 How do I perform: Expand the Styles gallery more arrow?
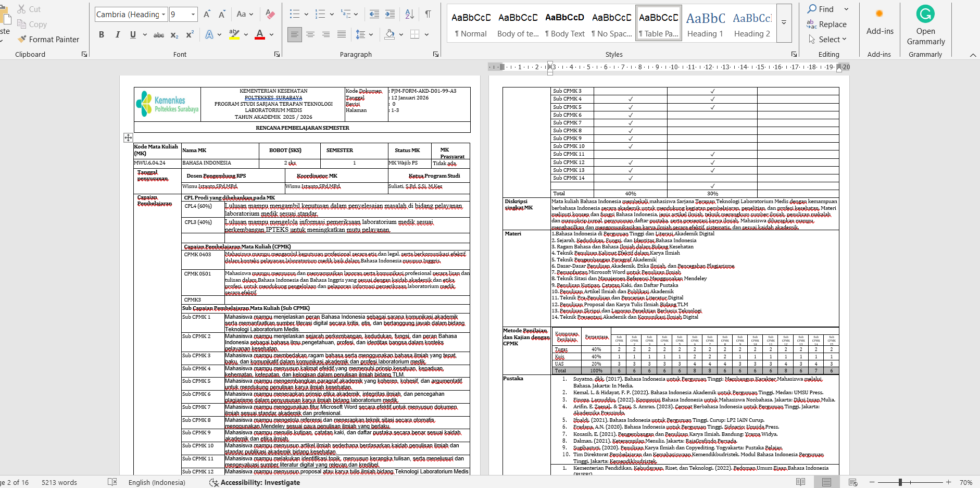[x=784, y=23]
